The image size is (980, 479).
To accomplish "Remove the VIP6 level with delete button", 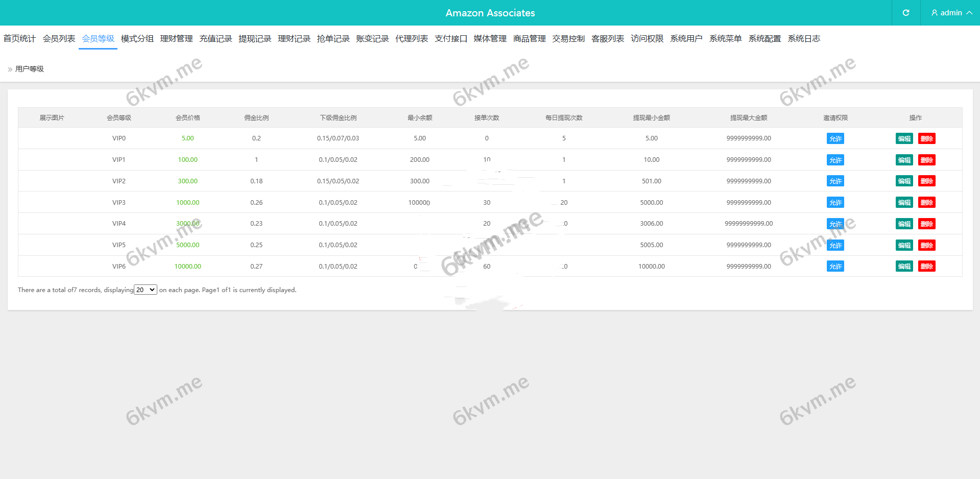I will 926,267.
